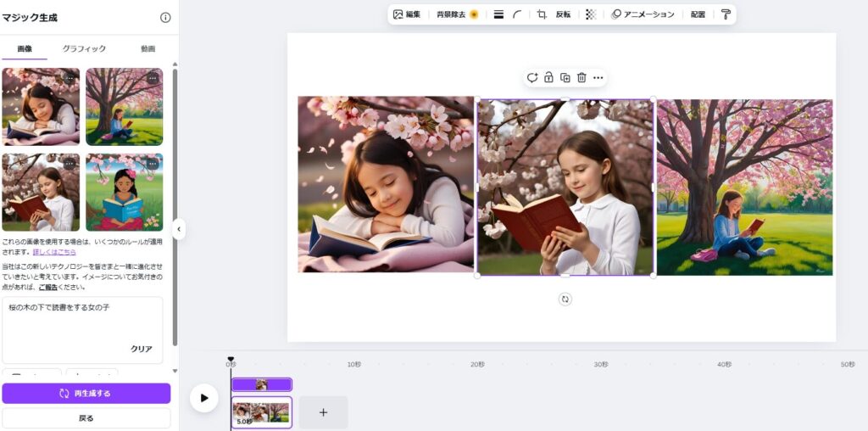Select generated thumbnail of girl sleeping on book
The image size is (868, 431).
[x=41, y=107]
